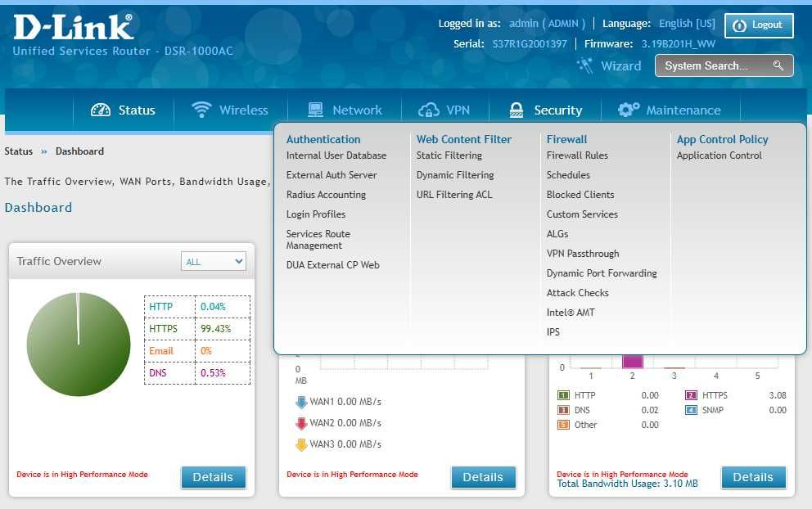The image size is (812, 509).
Task: Click the WAN2 red arrow icon
Action: pyautogui.click(x=301, y=423)
